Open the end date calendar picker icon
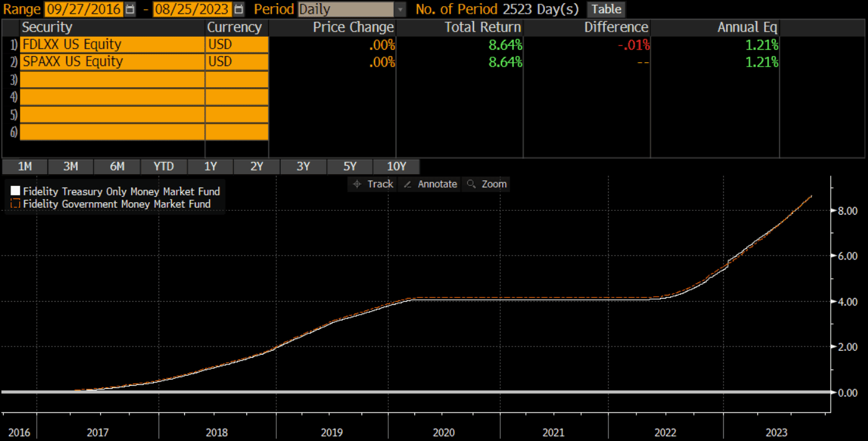 [x=239, y=9]
